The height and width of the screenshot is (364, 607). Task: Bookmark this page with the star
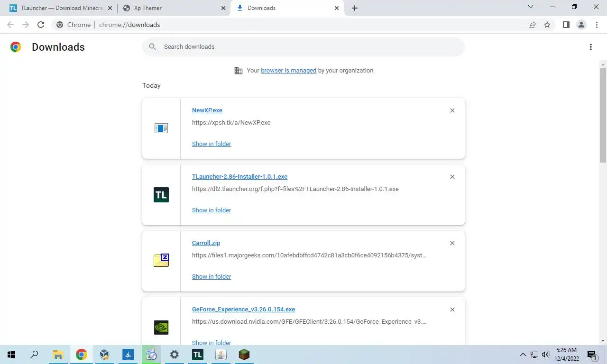pos(547,25)
